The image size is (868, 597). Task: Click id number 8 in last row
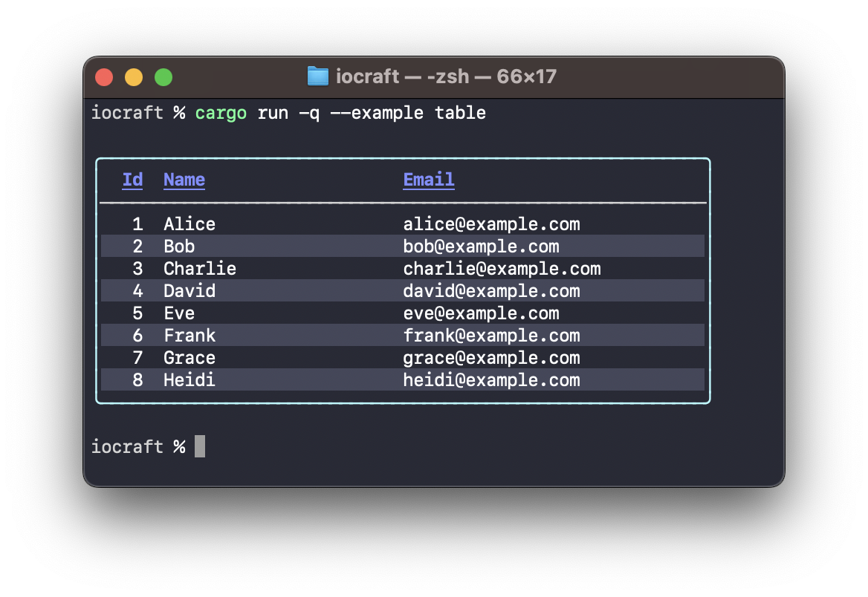(137, 380)
